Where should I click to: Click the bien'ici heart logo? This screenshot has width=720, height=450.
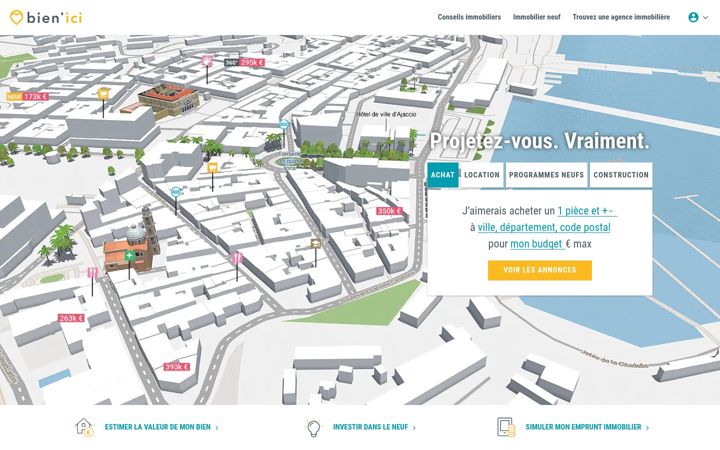pos(16,17)
